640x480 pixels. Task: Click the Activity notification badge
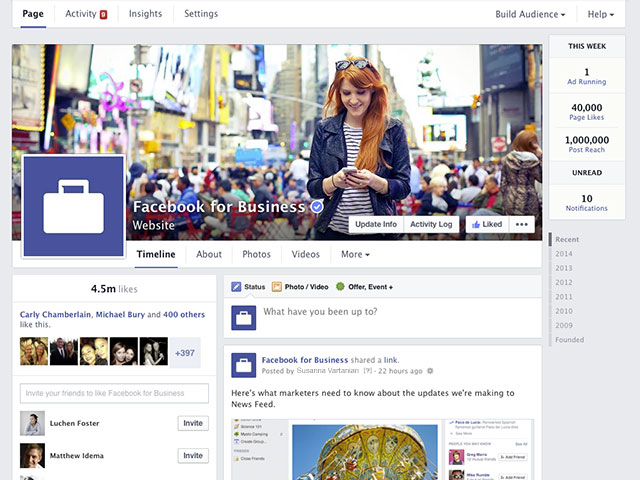tap(103, 15)
